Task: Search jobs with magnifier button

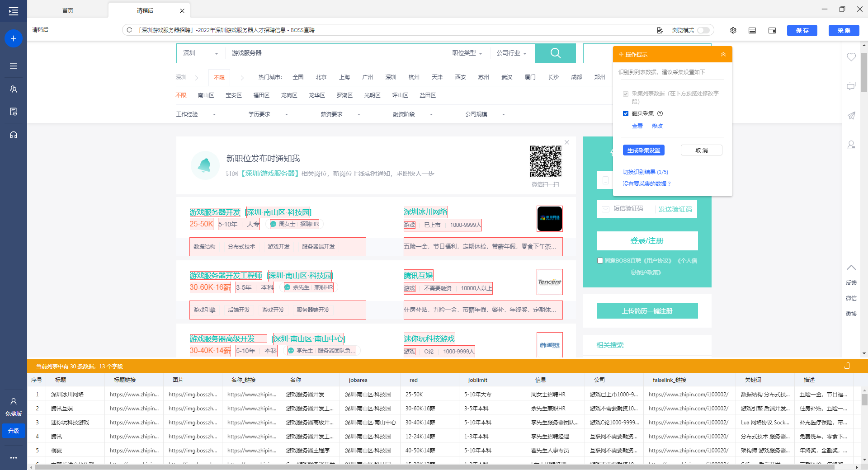Action: tap(556, 53)
